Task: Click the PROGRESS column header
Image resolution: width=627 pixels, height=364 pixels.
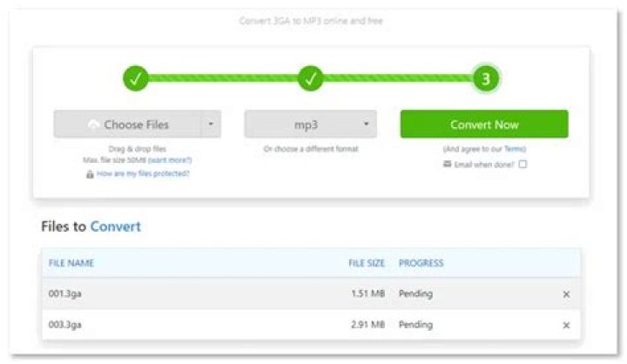Action: tap(421, 263)
